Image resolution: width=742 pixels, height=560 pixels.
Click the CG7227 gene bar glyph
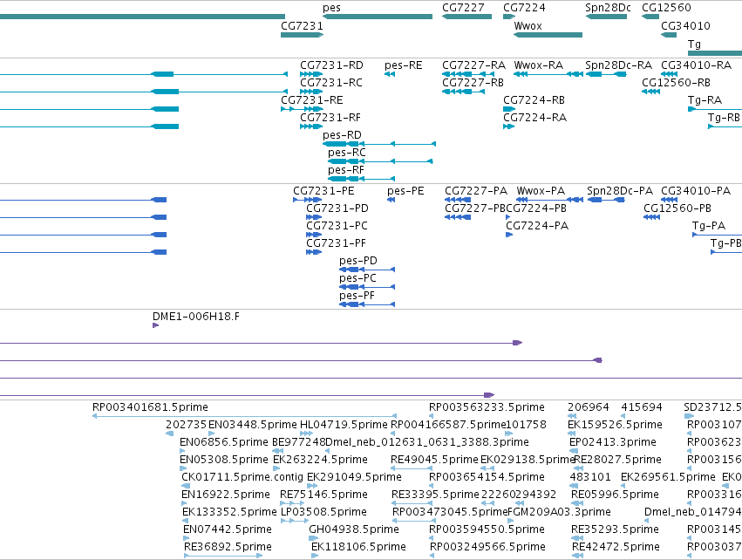467,17
